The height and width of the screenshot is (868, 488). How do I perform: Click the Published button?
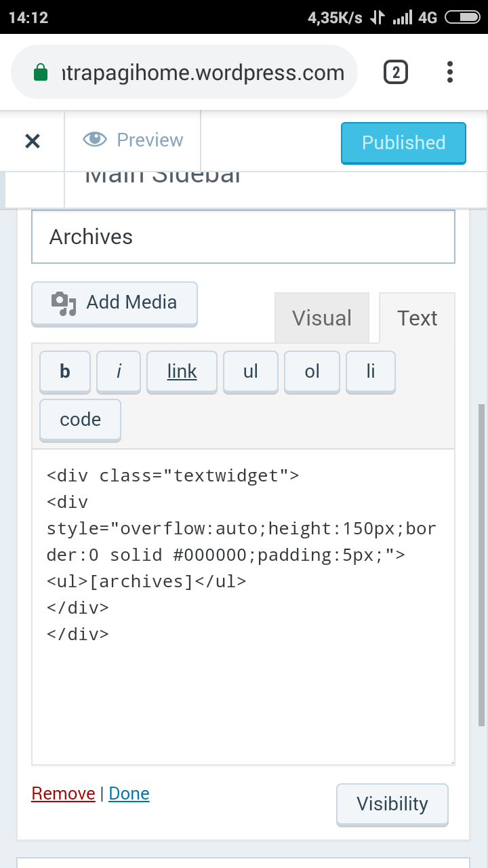point(403,143)
